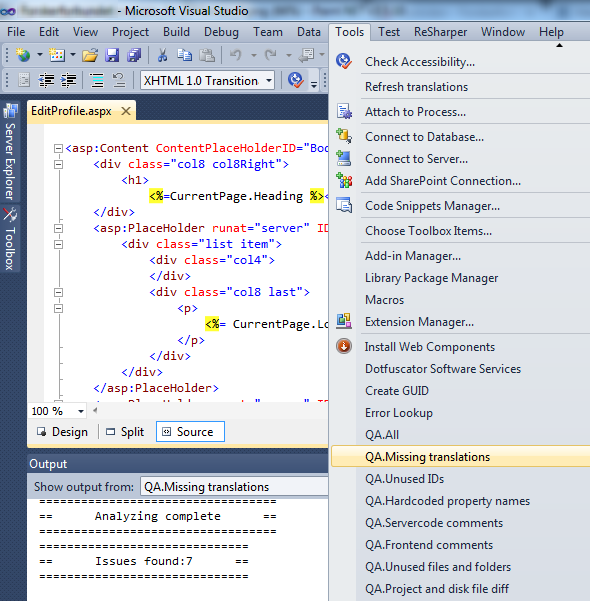Save the file with the floppy disk icon

click(x=112, y=56)
